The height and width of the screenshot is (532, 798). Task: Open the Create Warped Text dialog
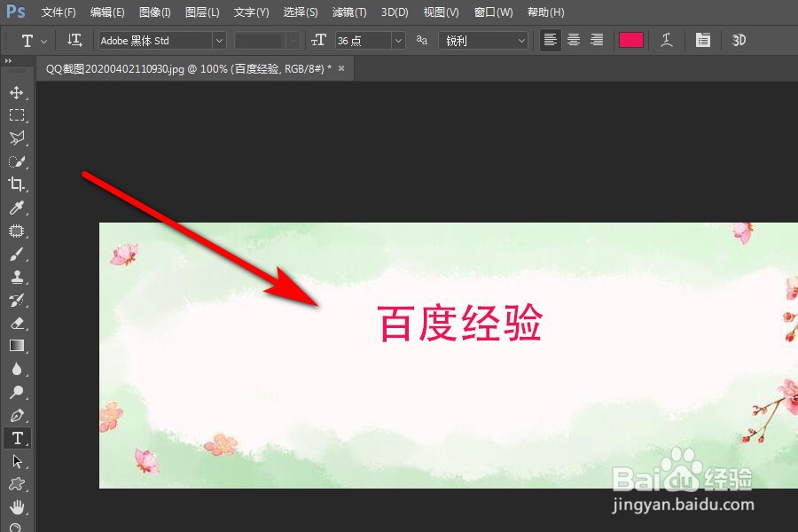pos(667,40)
